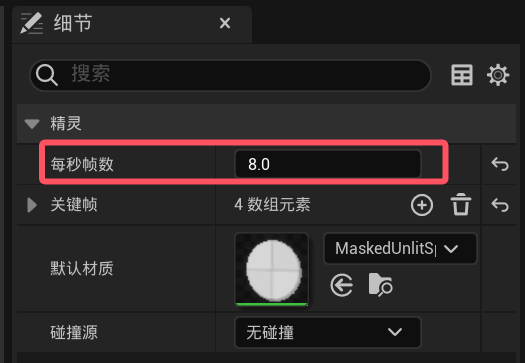Click the 精灵 category header label
Screen dimensions: 525x363
pyautogui.click(x=66, y=124)
